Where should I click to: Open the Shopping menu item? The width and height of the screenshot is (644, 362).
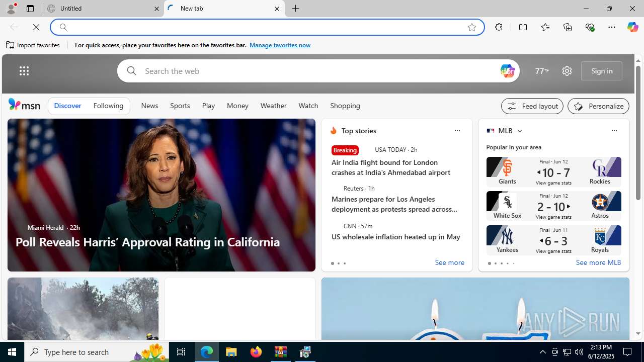[345, 106]
